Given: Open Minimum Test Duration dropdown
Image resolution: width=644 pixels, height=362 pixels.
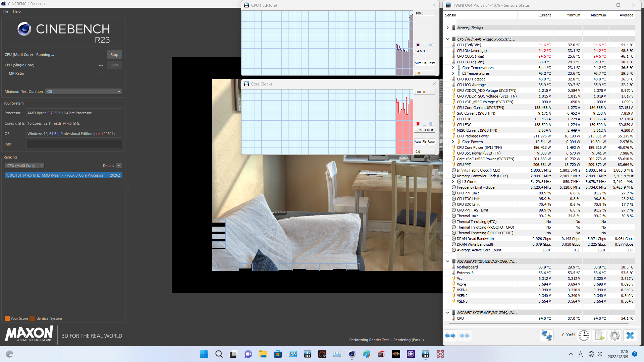Looking at the screenshot, I should point(83,92).
